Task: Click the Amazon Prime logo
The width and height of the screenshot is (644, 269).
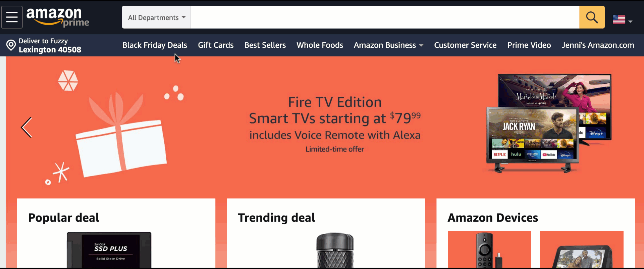Action: (x=58, y=17)
